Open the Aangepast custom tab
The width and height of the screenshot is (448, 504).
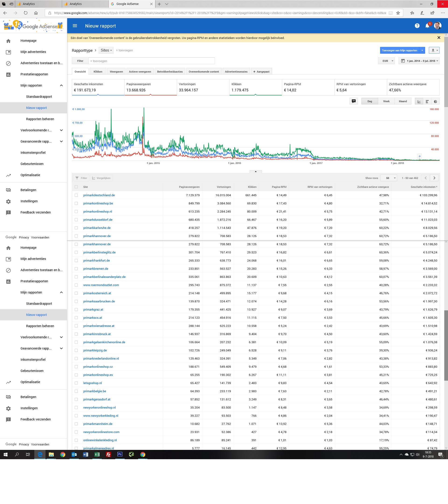(x=261, y=71)
